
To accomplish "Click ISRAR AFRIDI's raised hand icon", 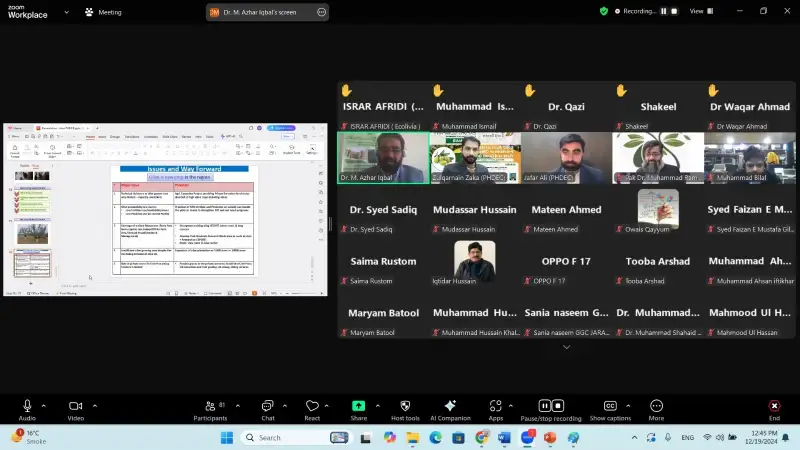I will point(347,91).
